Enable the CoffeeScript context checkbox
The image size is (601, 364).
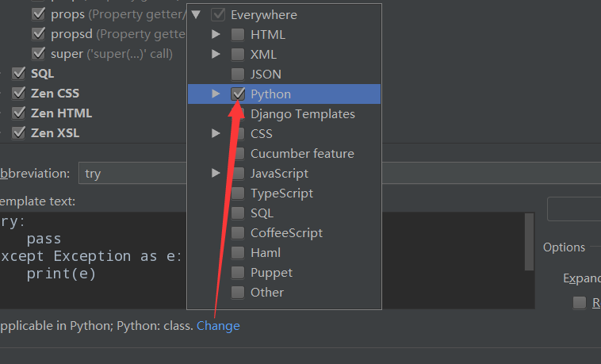(238, 233)
